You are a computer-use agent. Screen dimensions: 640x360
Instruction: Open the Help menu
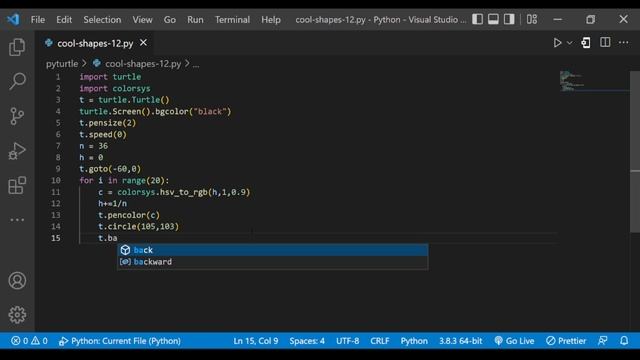271,20
